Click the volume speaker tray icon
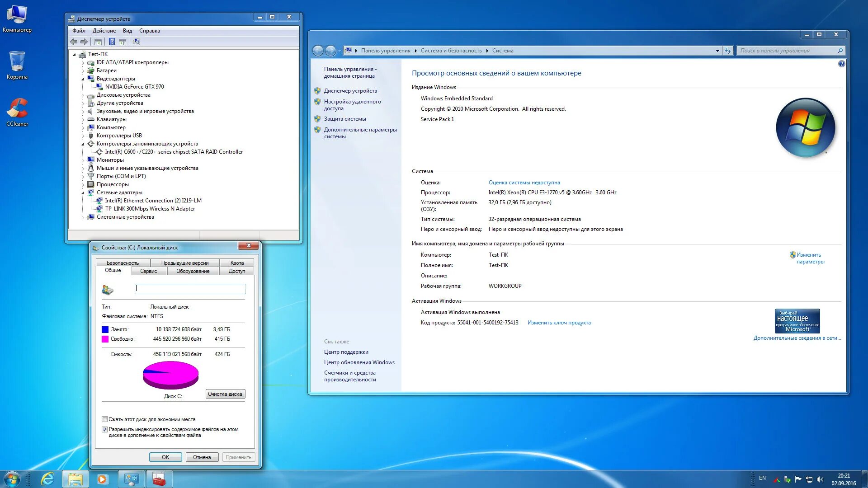868x488 pixels. [x=820, y=479]
